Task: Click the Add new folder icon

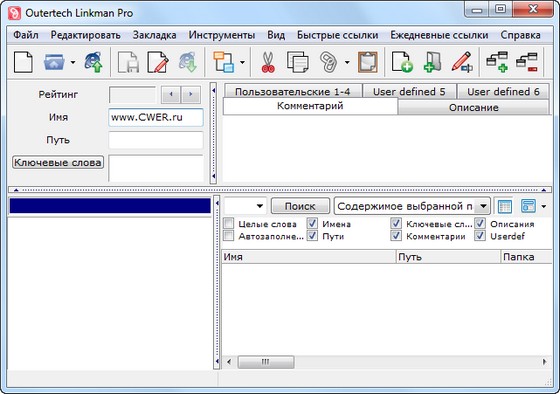Action: pos(432,62)
